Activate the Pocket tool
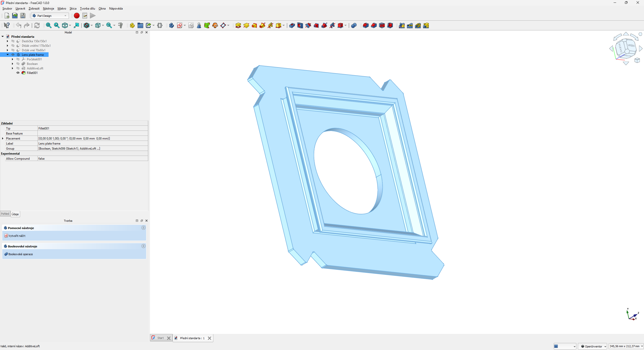This screenshot has width=644, height=350. click(292, 25)
